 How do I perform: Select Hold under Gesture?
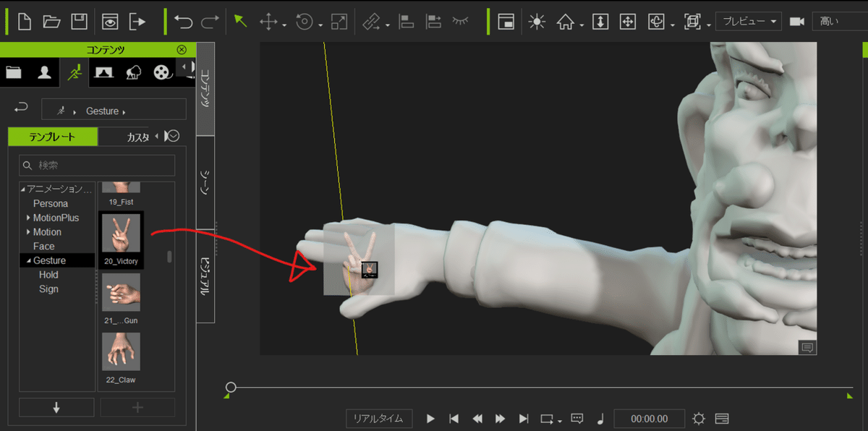point(48,275)
